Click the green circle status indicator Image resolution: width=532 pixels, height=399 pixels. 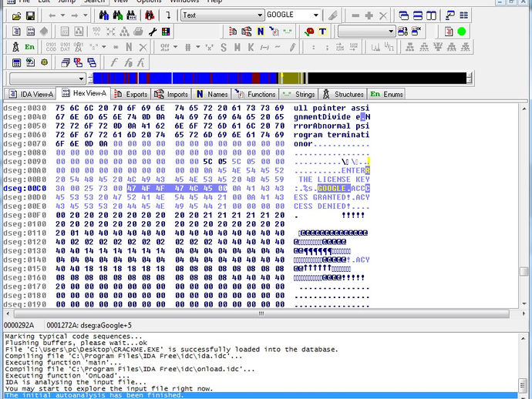(461, 32)
